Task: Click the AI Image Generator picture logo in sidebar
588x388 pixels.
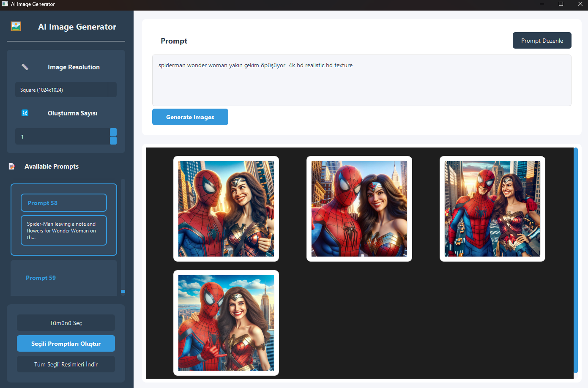Action: 16,27
